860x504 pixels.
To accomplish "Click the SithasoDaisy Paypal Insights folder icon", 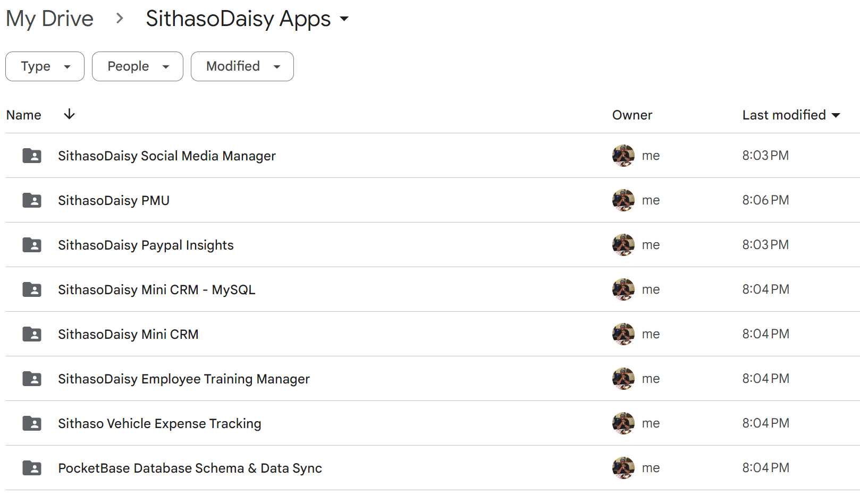I will (x=32, y=245).
